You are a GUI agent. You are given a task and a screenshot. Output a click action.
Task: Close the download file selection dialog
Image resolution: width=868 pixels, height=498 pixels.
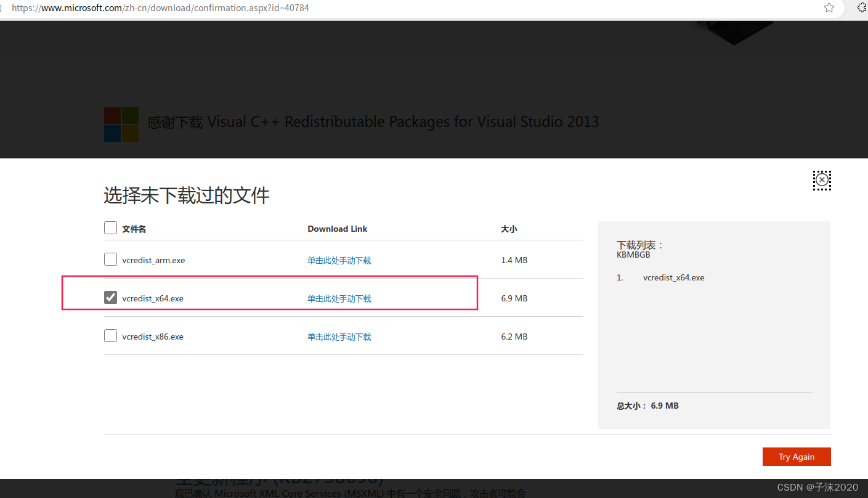(822, 180)
